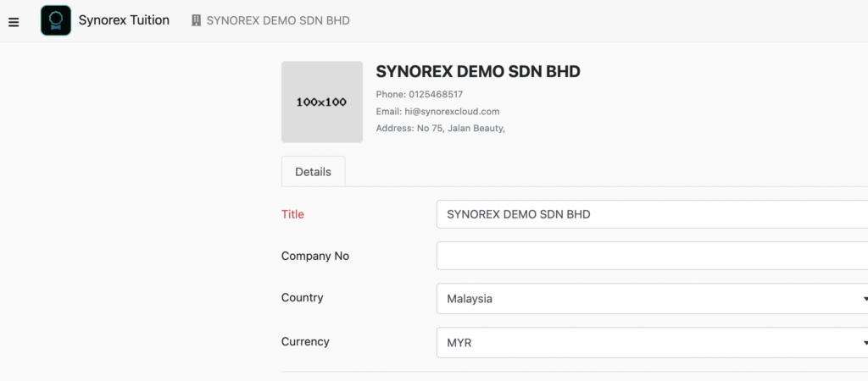
Task: Click the phone number 0125468517
Action: pos(436,95)
